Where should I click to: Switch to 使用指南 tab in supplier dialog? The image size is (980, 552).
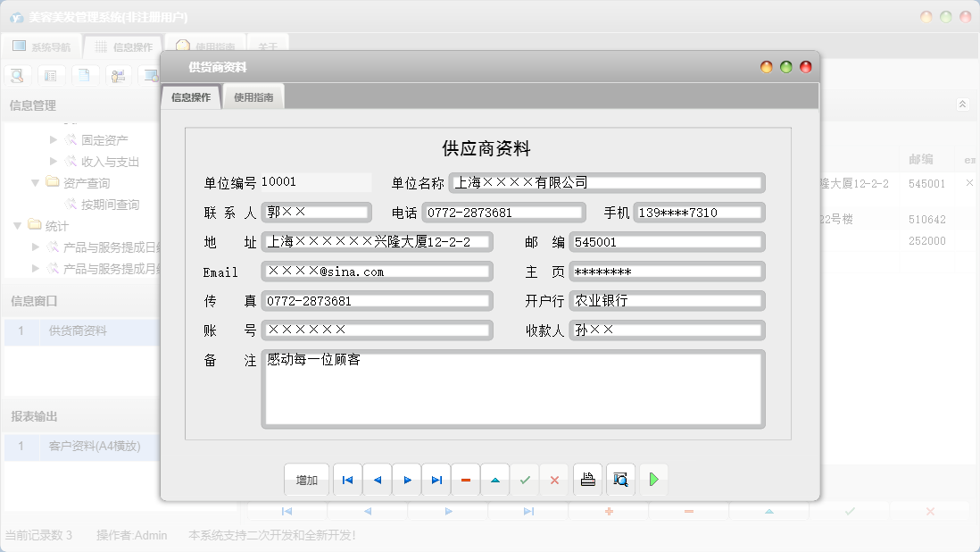253,97
